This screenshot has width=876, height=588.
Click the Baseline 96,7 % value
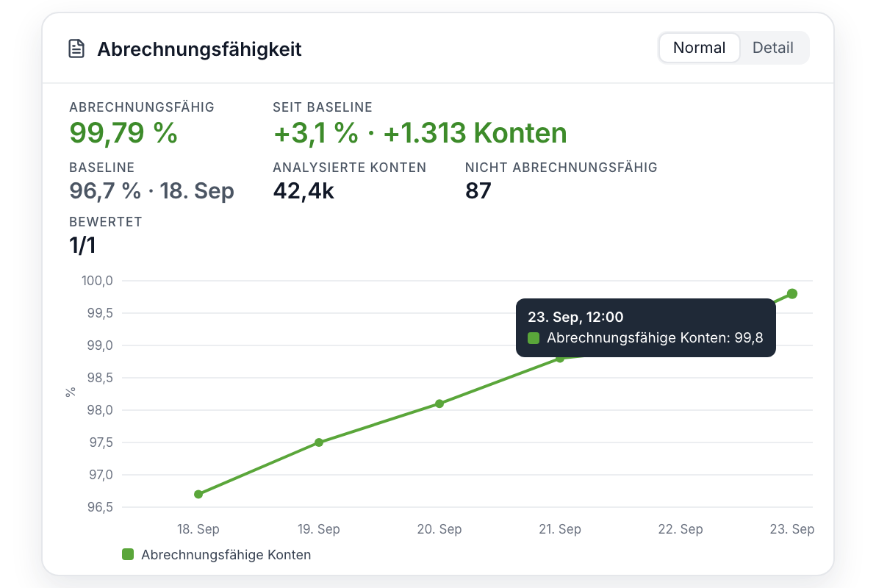[x=105, y=190]
